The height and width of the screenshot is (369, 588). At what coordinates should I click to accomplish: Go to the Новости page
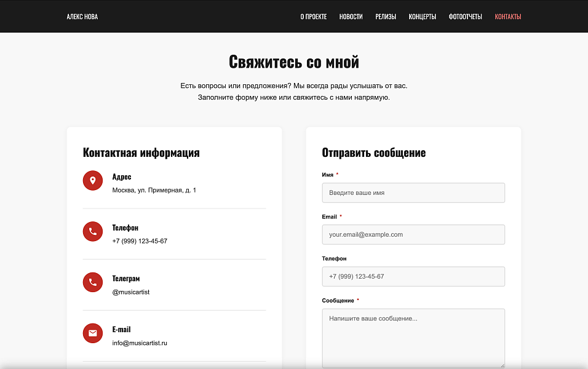(x=351, y=17)
